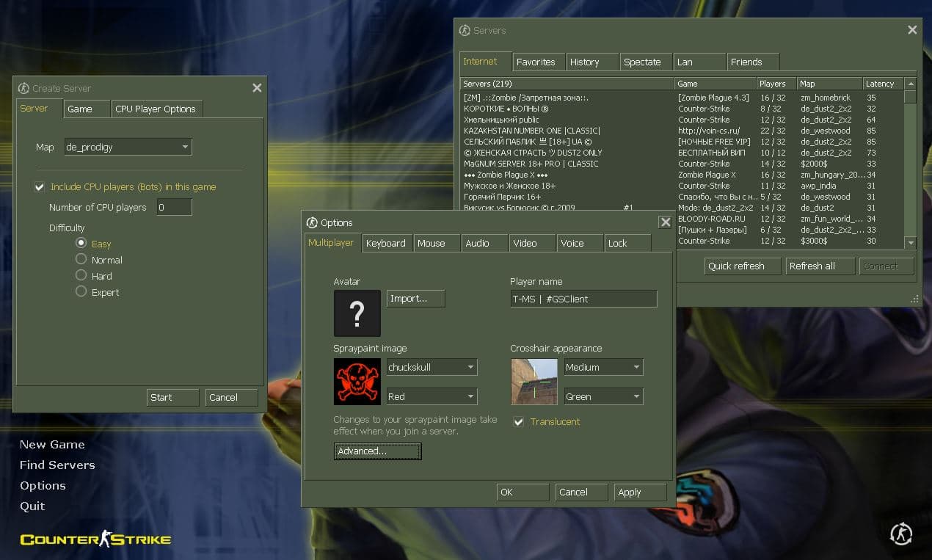The image size is (932, 560).
Task: Click Find Servers in main menu
Action: [57, 465]
